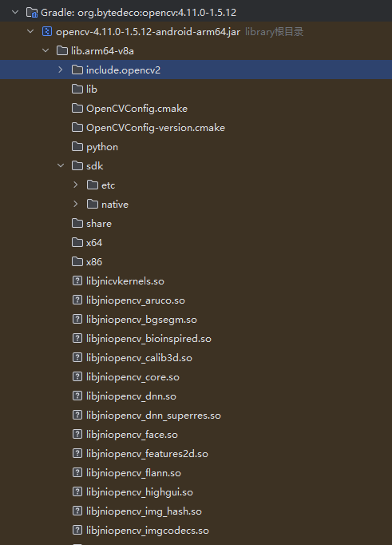Select the x86 folder label

tap(94, 262)
